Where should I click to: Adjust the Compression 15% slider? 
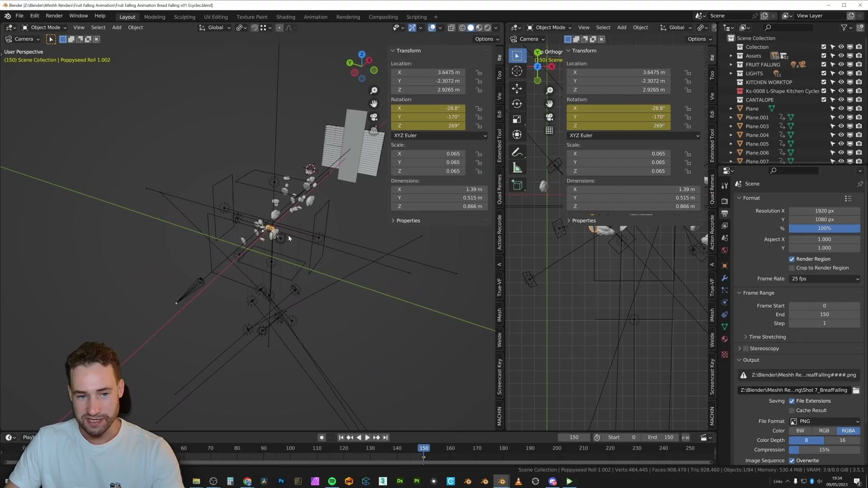click(x=825, y=450)
